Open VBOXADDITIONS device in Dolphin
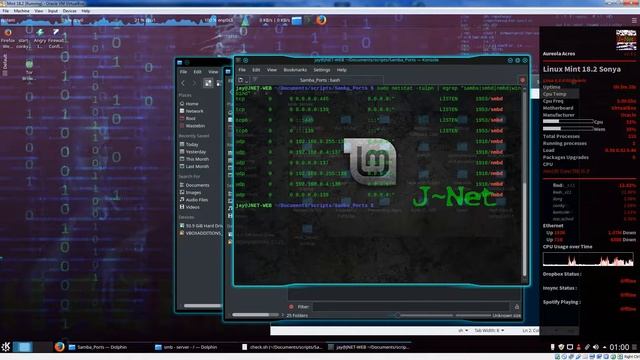 click(x=200, y=233)
